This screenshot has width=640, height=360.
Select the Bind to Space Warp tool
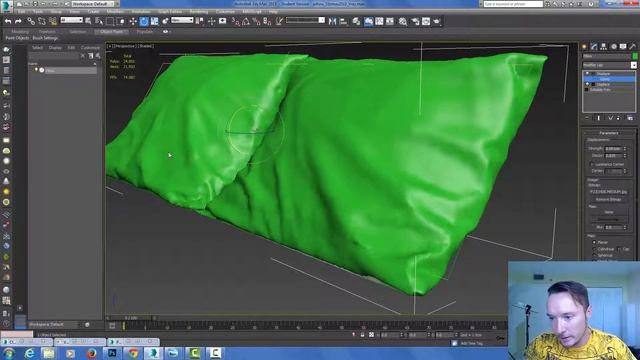point(53,21)
